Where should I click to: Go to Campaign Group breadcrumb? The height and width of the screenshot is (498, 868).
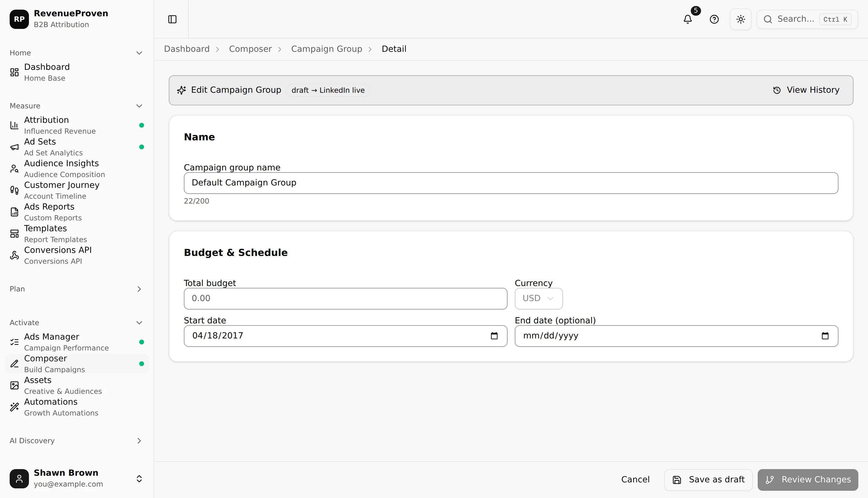click(326, 49)
